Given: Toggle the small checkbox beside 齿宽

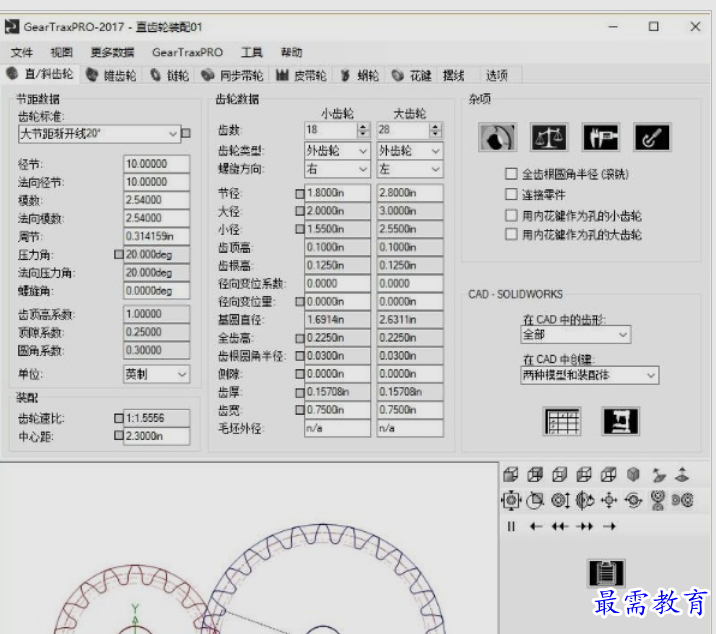Looking at the screenshot, I should coord(300,410).
